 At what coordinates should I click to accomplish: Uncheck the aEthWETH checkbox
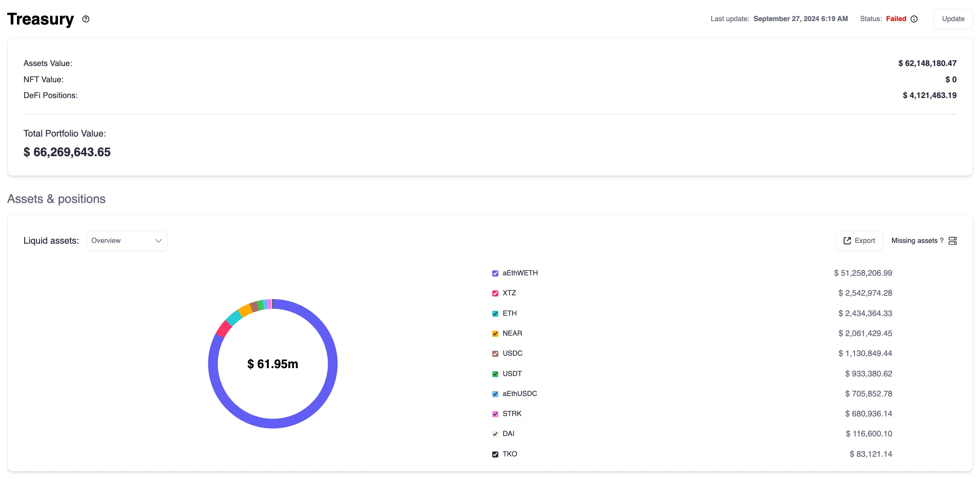[495, 273]
